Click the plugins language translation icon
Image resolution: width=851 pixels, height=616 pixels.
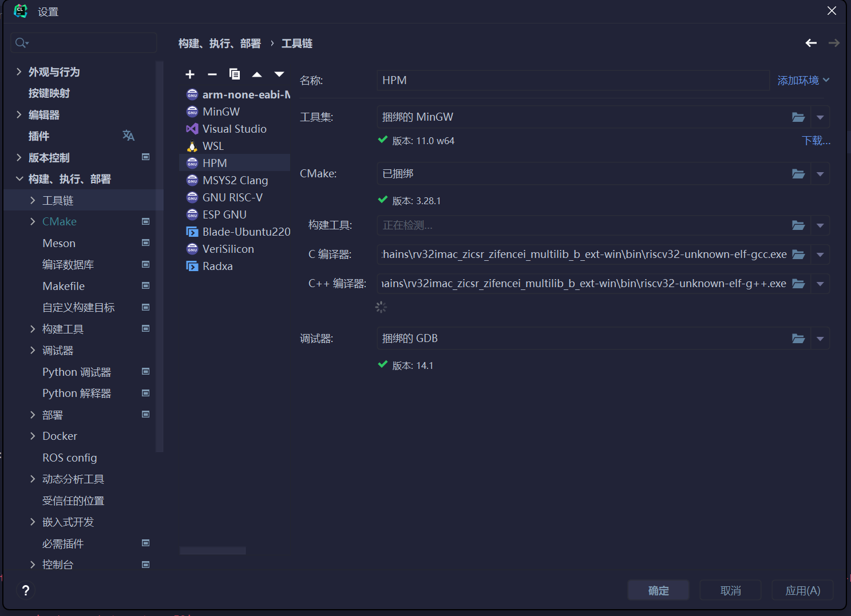pyautogui.click(x=128, y=136)
